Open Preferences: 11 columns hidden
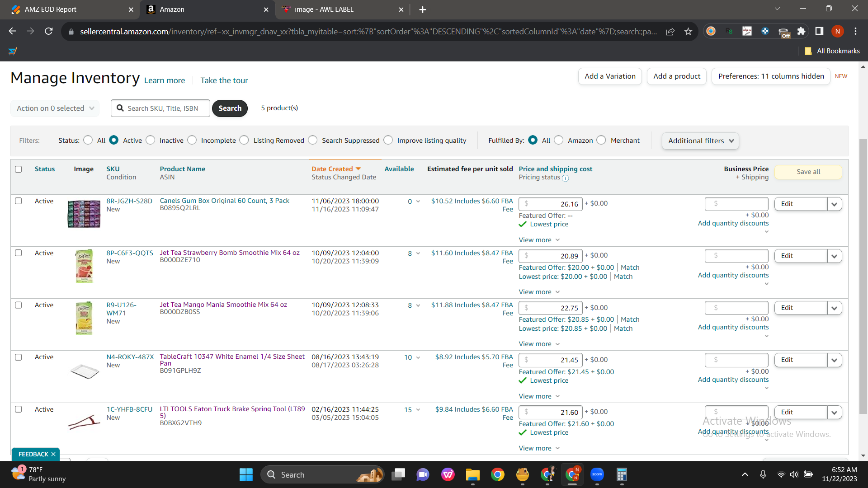868x488 pixels. [771, 76]
